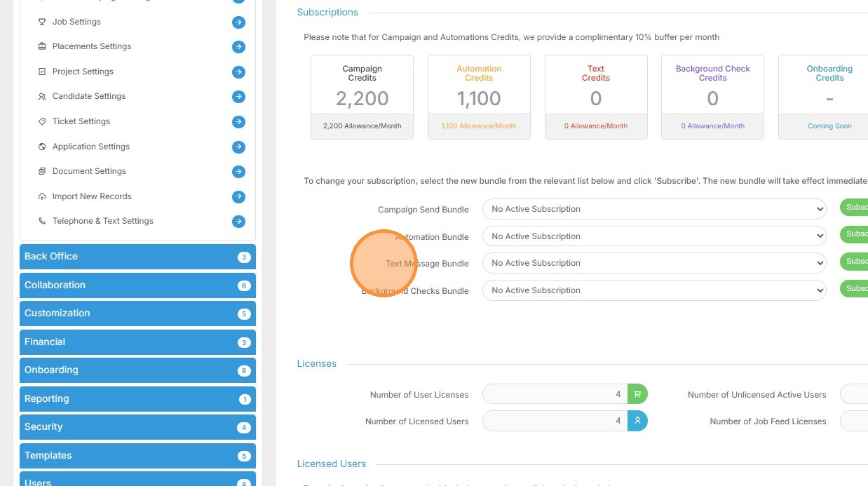Click the Number of Job Feed Licenses field

(x=854, y=421)
